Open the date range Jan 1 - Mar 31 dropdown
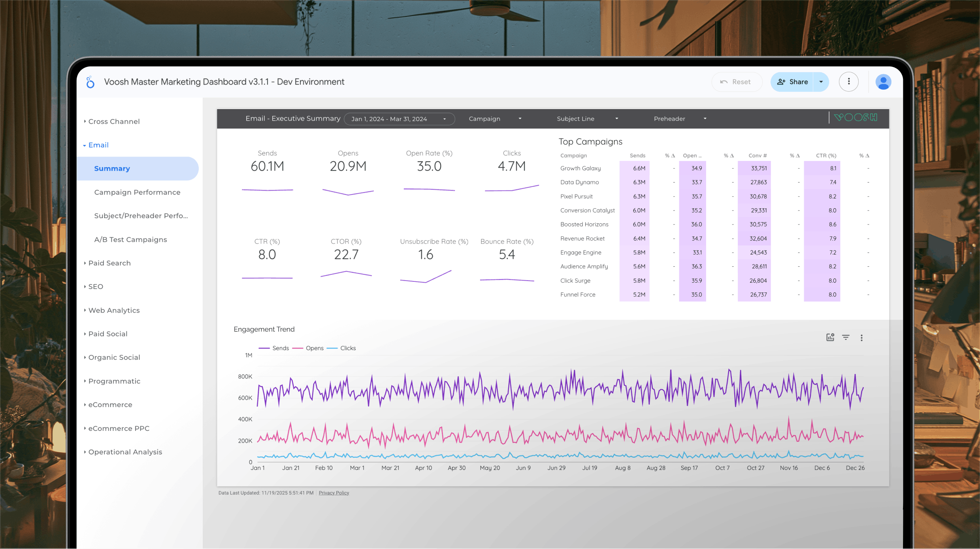 399,119
